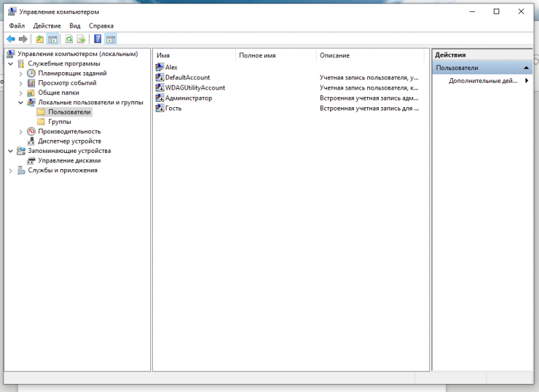The width and height of the screenshot is (539, 392).
Task: Expand the Службы и приложения node
Action: pyautogui.click(x=11, y=170)
